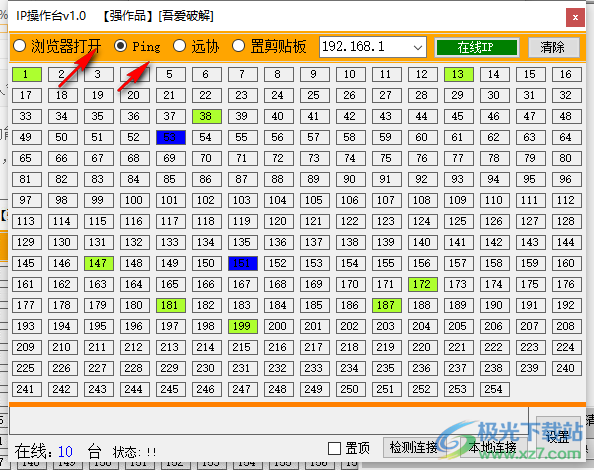594x470 pixels.
Task: Click IP cell 17
Action: click(27, 95)
